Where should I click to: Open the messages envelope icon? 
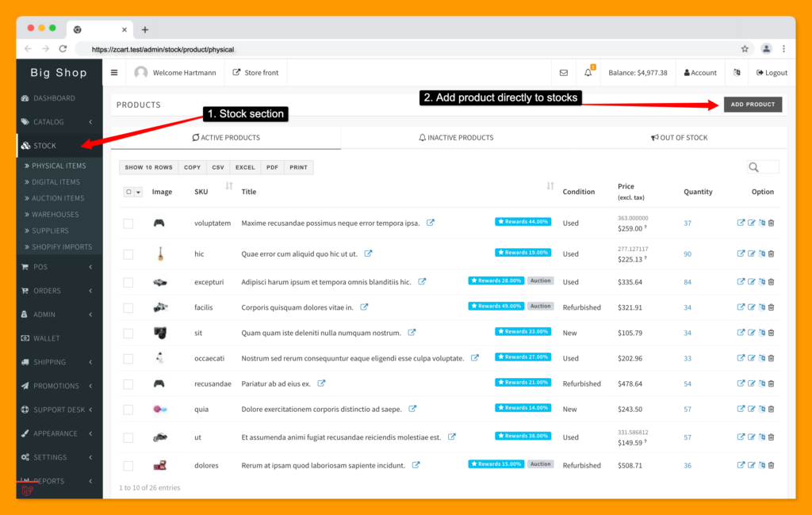tap(563, 72)
